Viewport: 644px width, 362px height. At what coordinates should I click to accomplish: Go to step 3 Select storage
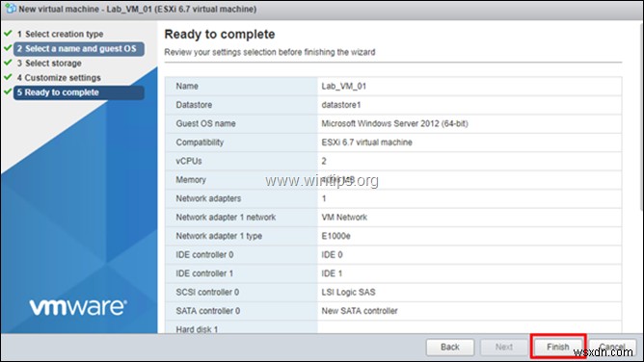49,64
